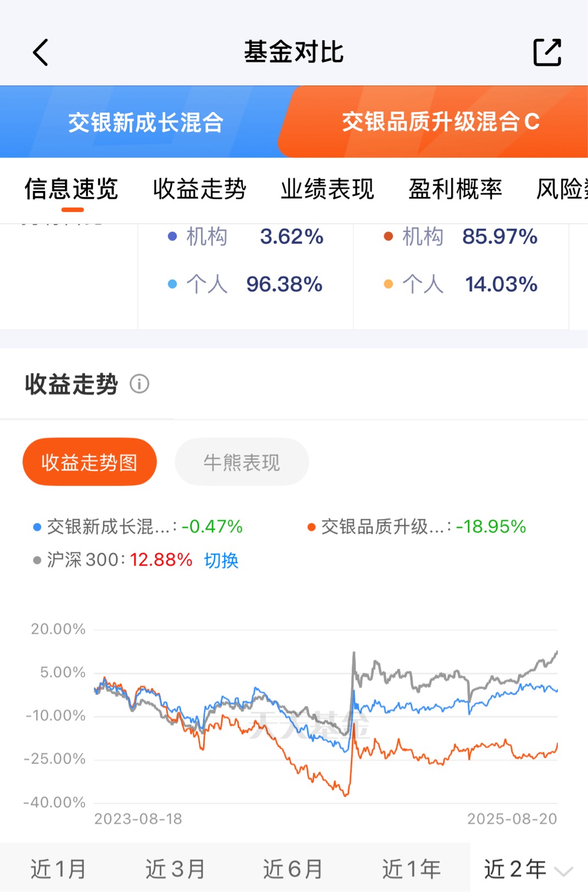Tap blue dot legend for 交银新成长混
This screenshot has height=892, width=588.
pos(37,527)
